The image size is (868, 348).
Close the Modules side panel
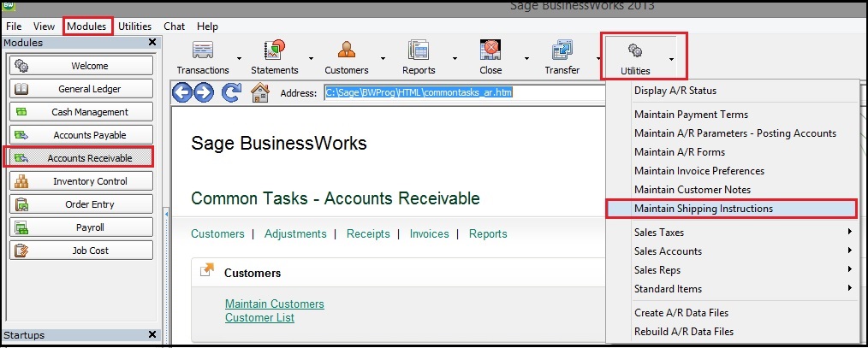[152, 42]
